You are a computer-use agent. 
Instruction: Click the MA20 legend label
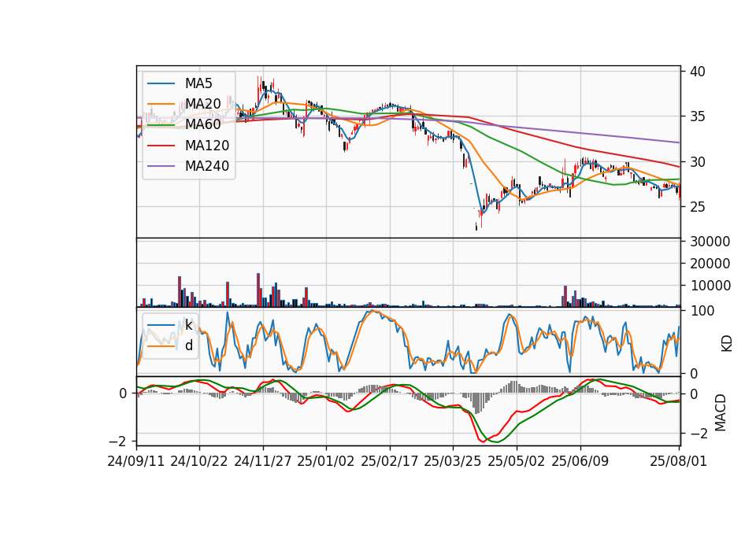(203, 104)
